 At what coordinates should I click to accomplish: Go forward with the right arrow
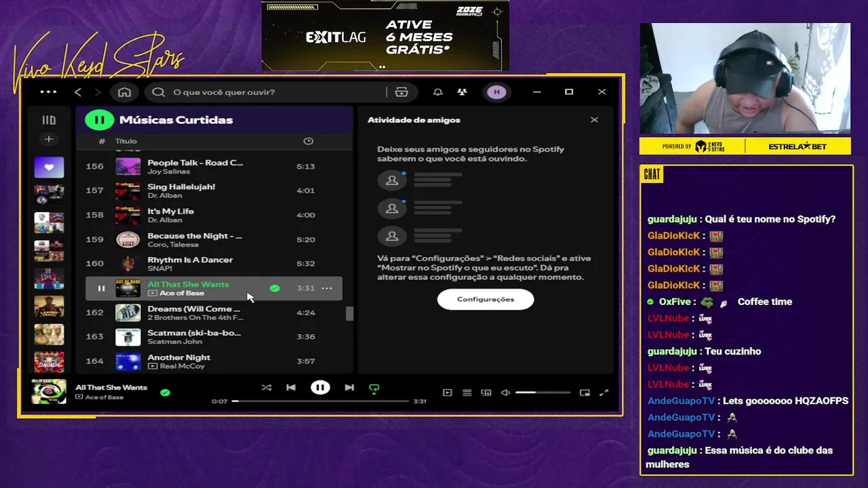click(98, 92)
